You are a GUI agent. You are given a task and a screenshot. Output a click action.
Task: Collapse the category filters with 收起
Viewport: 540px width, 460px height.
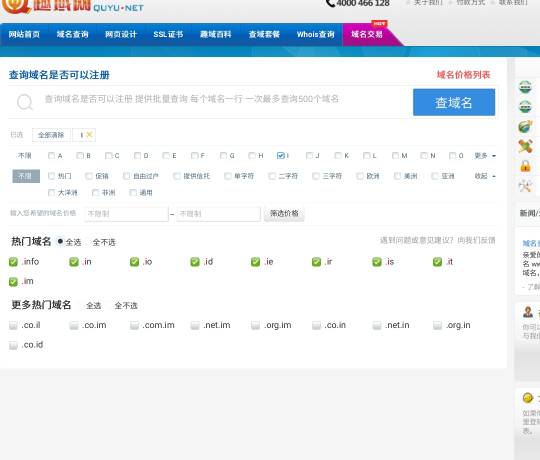pos(485,176)
